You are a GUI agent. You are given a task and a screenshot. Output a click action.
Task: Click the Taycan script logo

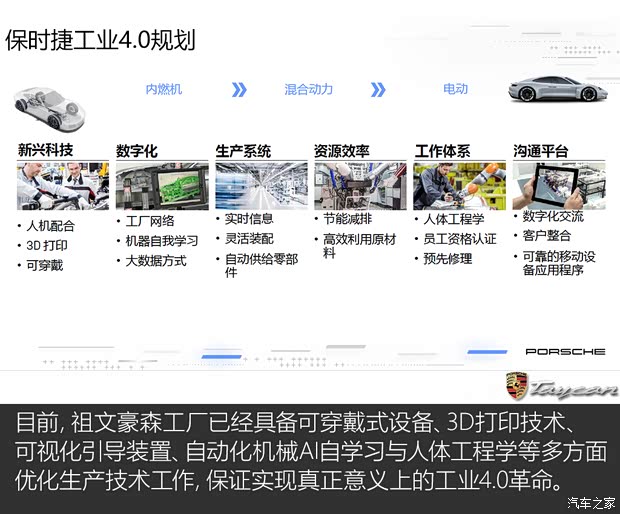[x=573, y=389]
